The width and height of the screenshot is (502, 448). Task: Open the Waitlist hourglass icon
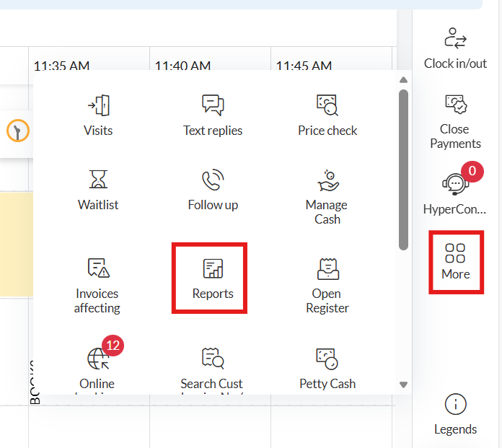tap(97, 179)
